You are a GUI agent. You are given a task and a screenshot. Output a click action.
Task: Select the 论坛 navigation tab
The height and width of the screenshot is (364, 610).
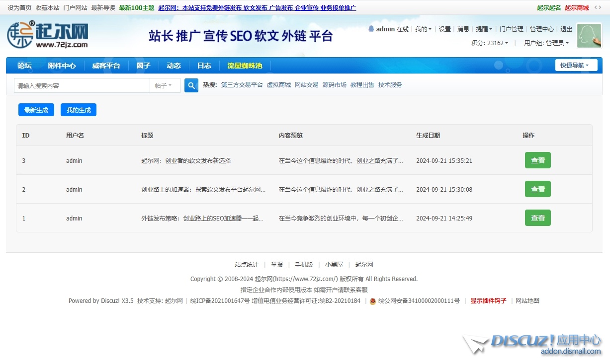24,66
